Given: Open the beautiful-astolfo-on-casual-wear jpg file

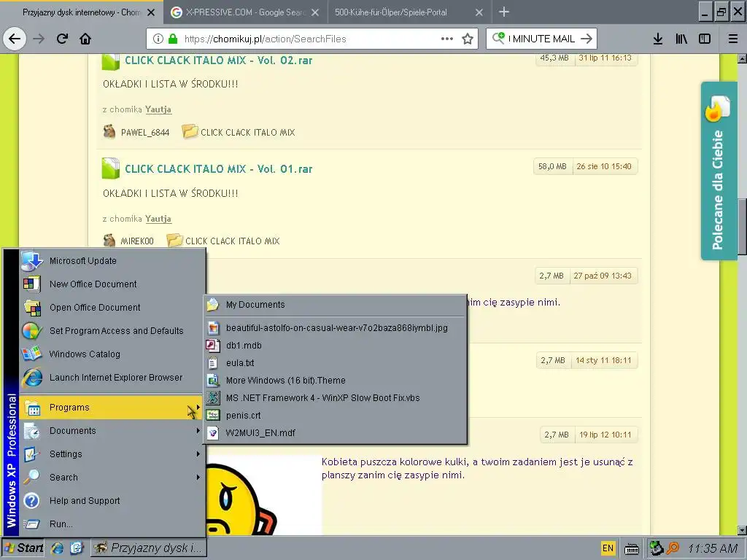Looking at the screenshot, I should click(336, 327).
